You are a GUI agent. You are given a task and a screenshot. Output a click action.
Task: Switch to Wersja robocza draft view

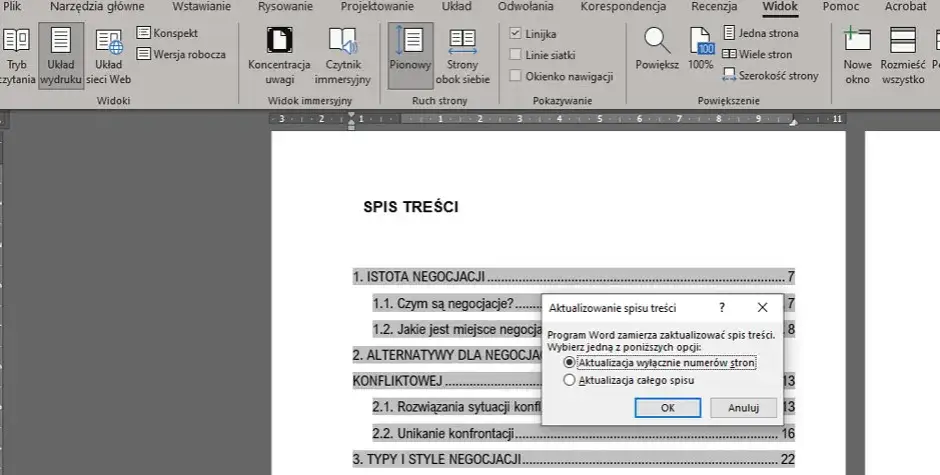182,55
